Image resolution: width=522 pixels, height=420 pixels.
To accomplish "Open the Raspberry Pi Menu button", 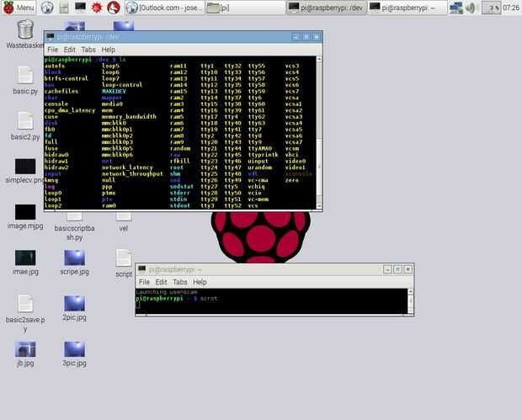I will (19, 8).
